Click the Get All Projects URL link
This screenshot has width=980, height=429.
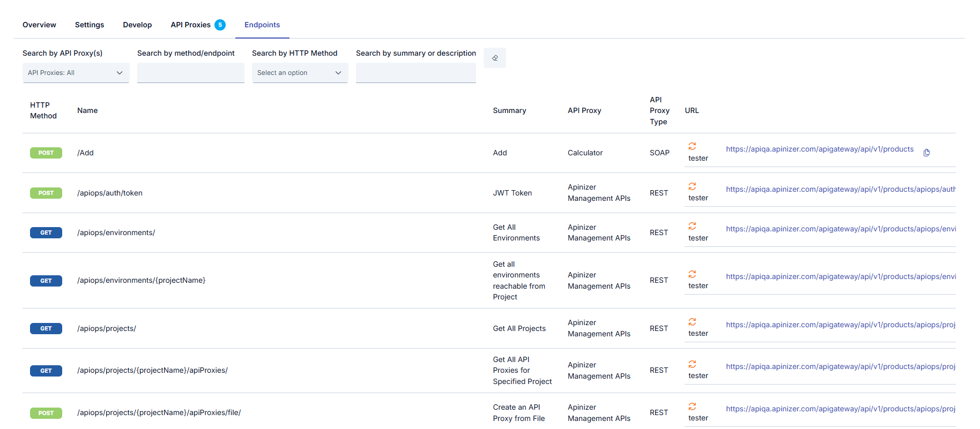click(840, 325)
